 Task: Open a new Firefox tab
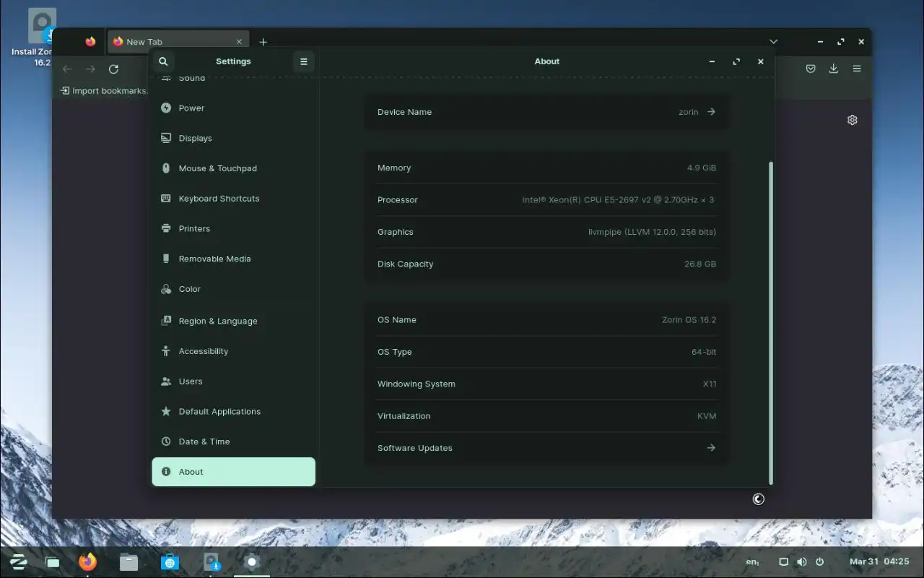point(263,42)
